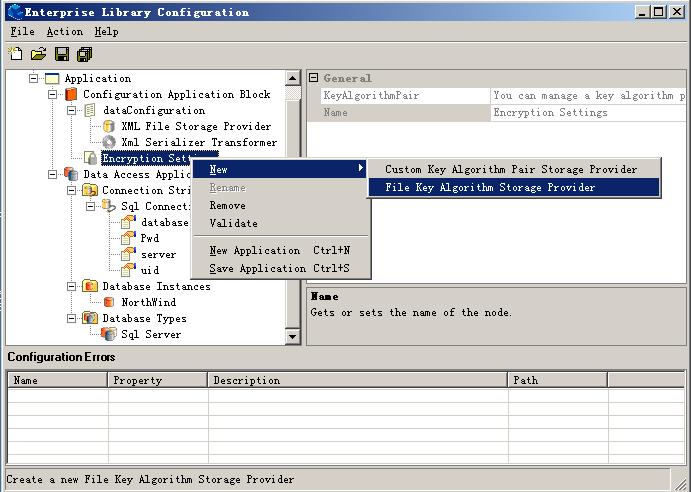Click the XML File Storage Provider icon
The image size is (691, 492).
[x=109, y=127]
